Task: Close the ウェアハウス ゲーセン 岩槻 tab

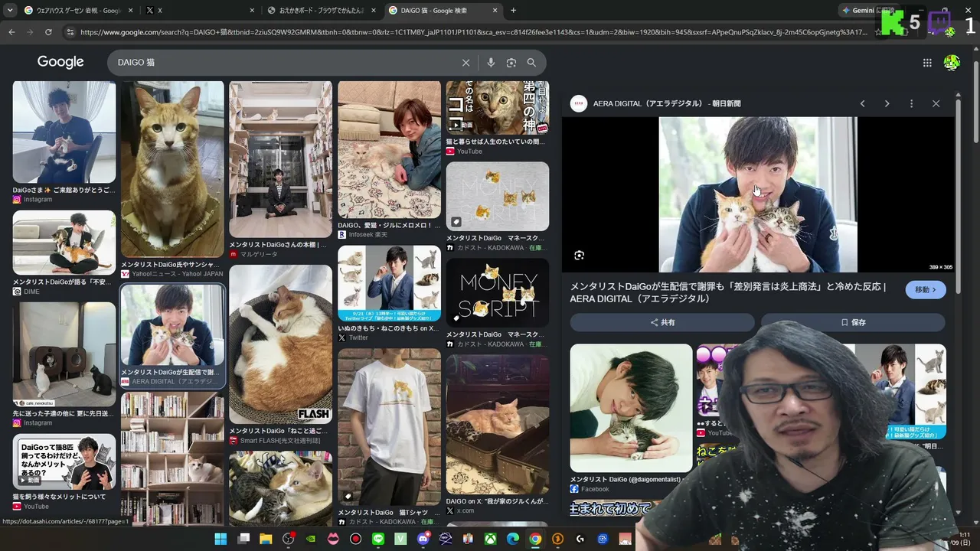Action: (x=130, y=10)
